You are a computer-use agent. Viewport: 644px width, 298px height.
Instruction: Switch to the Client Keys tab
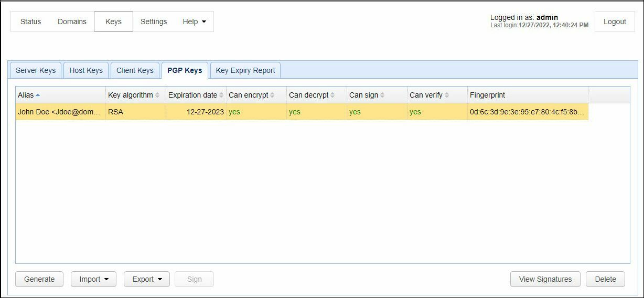pos(135,70)
